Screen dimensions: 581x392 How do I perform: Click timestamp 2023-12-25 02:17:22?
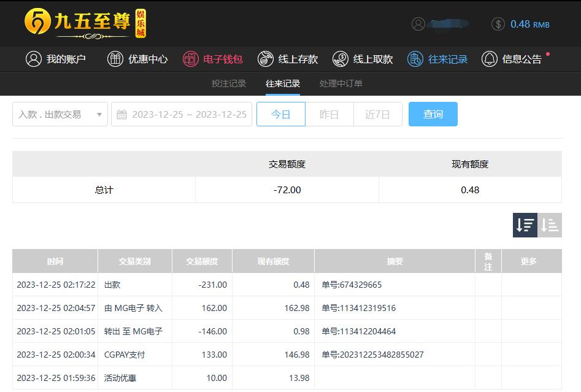[56, 285]
